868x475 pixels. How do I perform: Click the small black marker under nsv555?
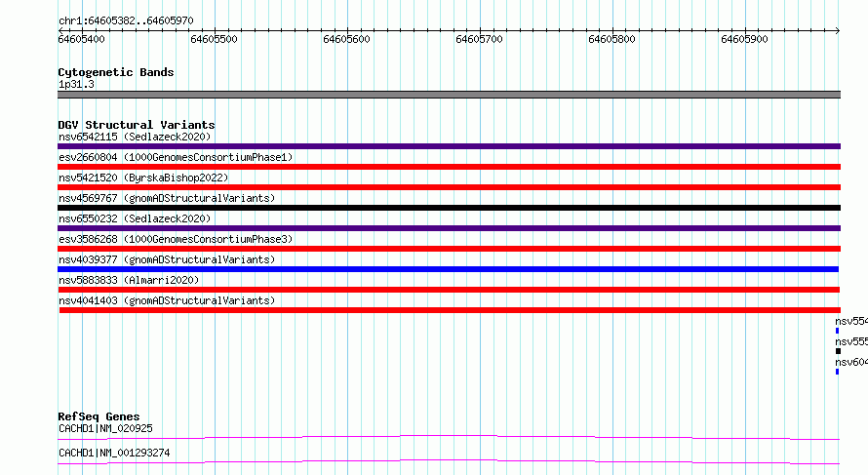pyautogui.click(x=838, y=351)
